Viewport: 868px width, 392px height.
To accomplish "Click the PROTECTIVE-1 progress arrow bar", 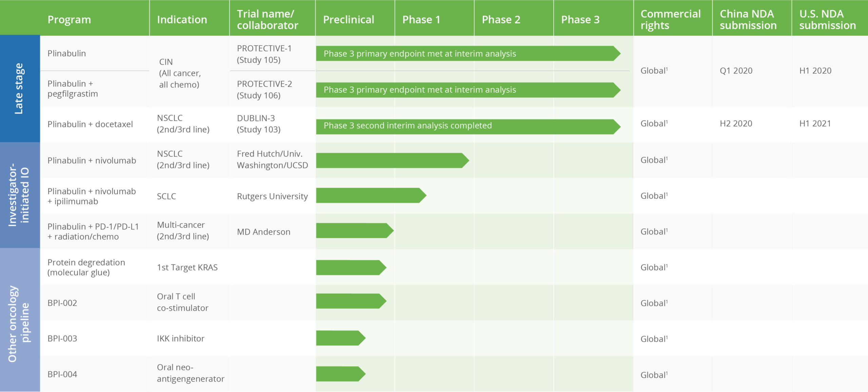I will tap(468, 54).
